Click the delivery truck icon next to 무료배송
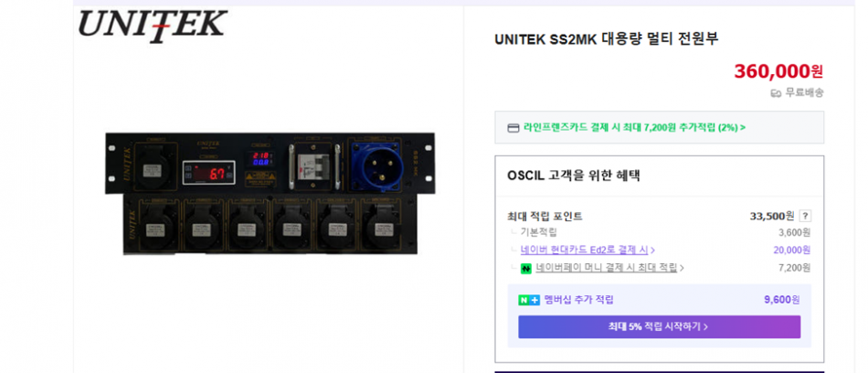The height and width of the screenshot is (373, 868). pos(776,93)
